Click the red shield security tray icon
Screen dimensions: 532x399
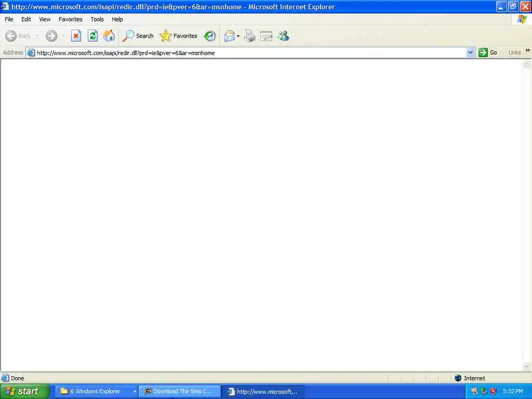click(x=494, y=392)
